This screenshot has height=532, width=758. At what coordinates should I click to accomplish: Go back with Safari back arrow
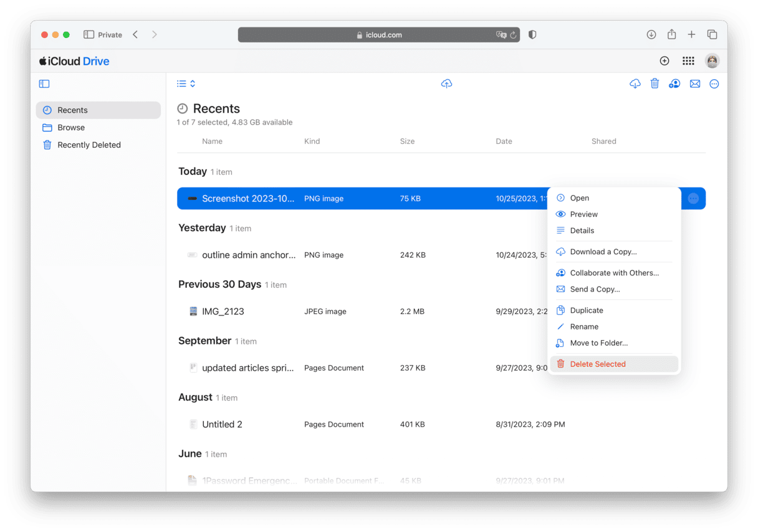pyautogui.click(x=135, y=35)
